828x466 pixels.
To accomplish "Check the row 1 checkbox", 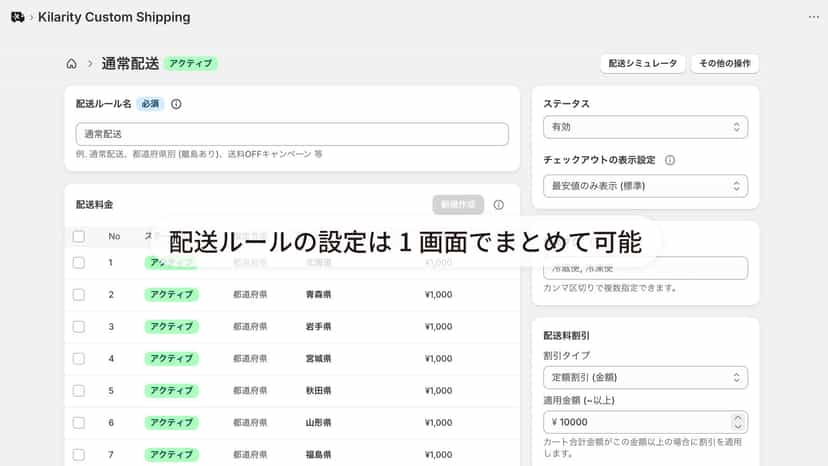I will point(79,263).
